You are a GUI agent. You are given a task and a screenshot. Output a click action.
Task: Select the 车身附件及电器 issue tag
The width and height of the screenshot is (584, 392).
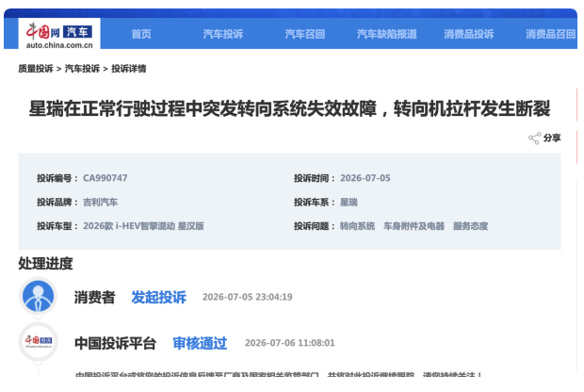click(414, 226)
